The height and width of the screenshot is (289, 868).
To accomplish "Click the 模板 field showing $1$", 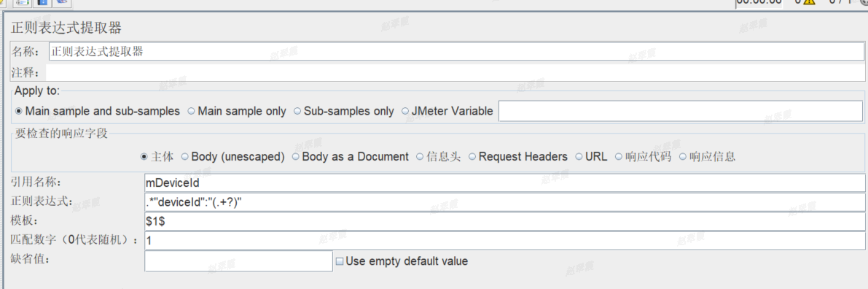I will [x=505, y=222].
